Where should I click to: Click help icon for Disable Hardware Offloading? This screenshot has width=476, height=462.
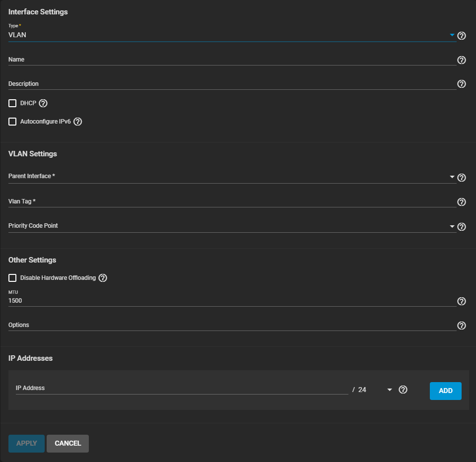(x=103, y=278)
